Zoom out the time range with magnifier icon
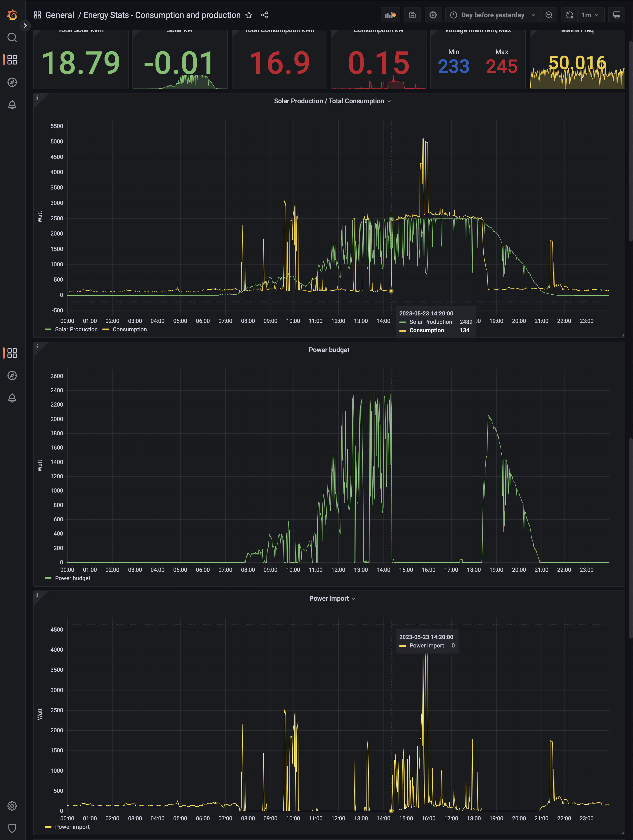The height and width of the screenshot is (840, 633). click(549, 15)
